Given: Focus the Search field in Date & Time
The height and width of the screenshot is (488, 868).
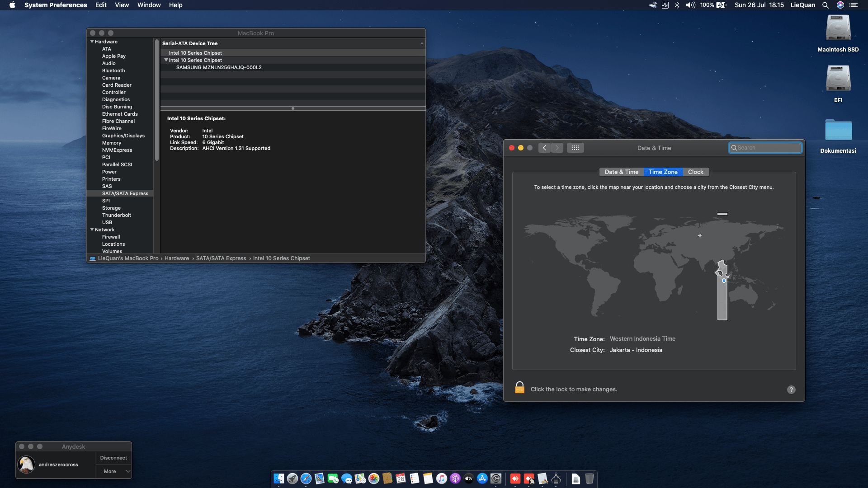Looking at the screenshot, I should pos(765,148).
